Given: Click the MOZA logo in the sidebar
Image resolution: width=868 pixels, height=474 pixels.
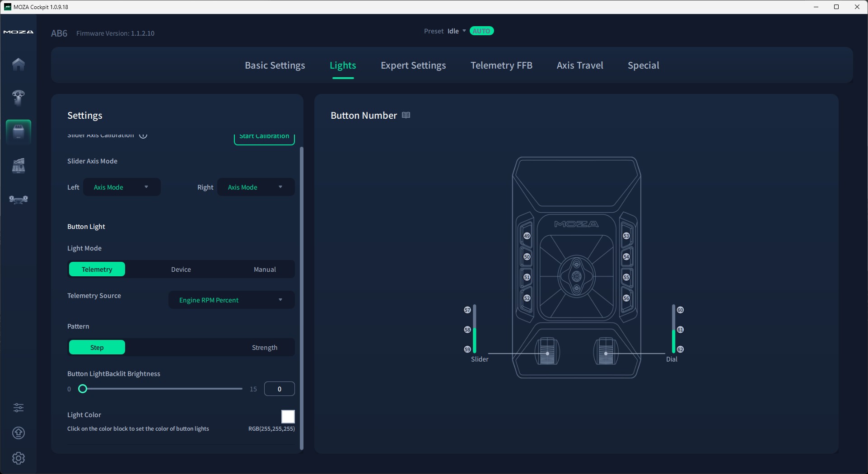Looking at the screenshot, I should coord(19,32).
